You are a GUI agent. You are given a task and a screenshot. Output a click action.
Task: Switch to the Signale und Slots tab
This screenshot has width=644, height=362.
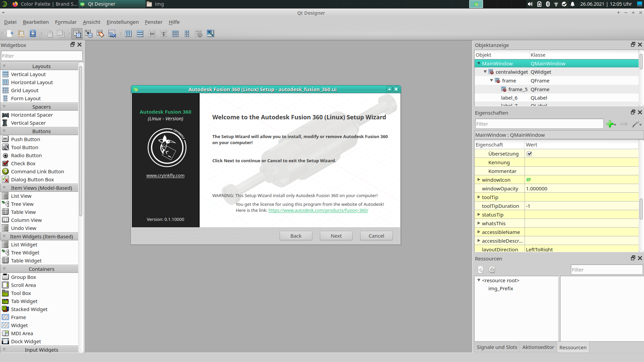497,347
